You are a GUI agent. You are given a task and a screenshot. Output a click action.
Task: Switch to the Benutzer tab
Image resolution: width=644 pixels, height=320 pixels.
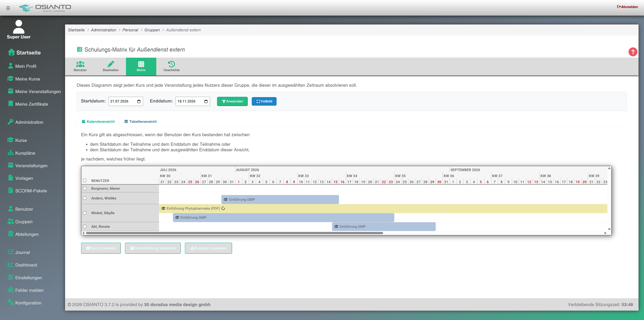click(x=80, y=66)
